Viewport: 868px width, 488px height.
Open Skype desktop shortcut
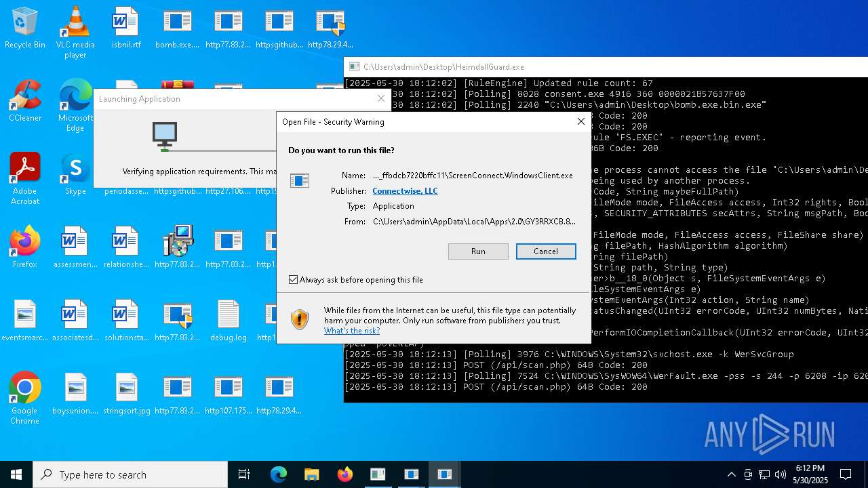pos(75,175)
